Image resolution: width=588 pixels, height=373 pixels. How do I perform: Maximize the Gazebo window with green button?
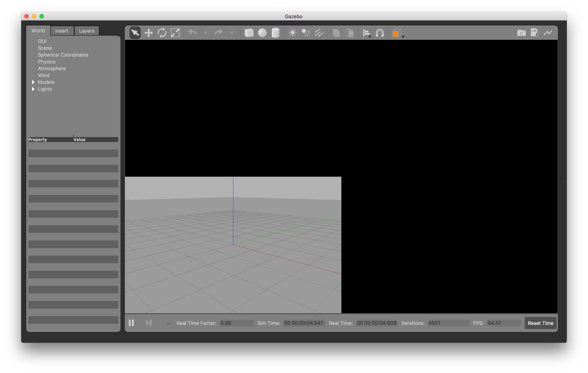(42, 16)
